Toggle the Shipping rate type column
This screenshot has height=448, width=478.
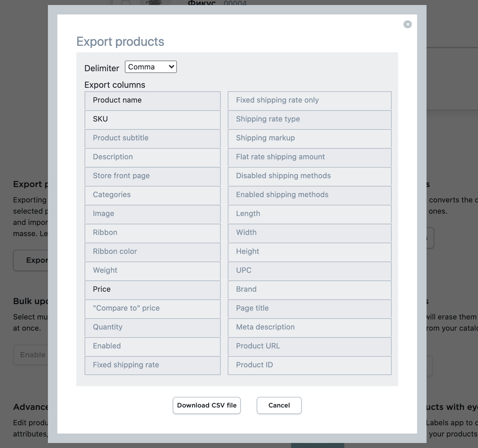pos(309,119)
